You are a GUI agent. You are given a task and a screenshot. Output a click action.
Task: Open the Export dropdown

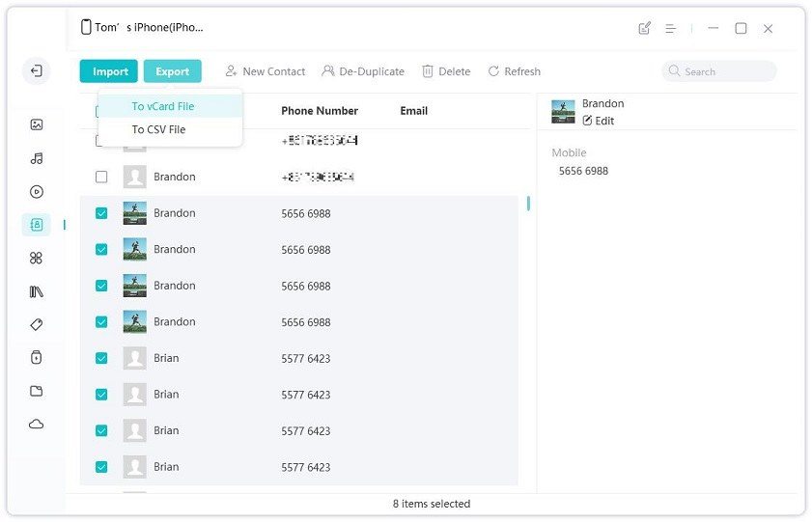click(x=173, y=71)
